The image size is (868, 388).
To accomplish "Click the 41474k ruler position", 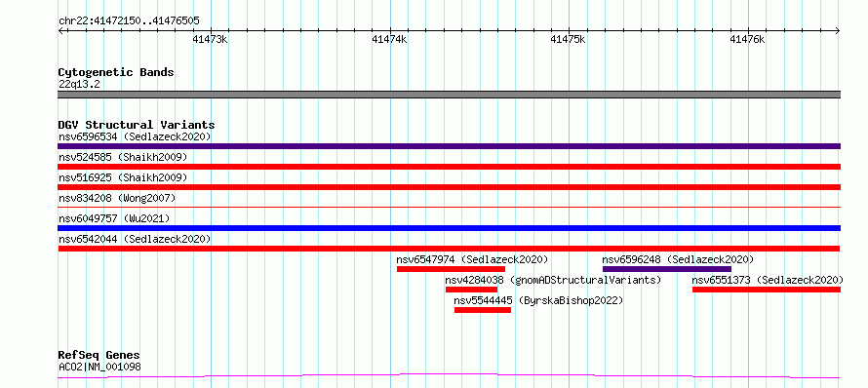I will (389, 39).
